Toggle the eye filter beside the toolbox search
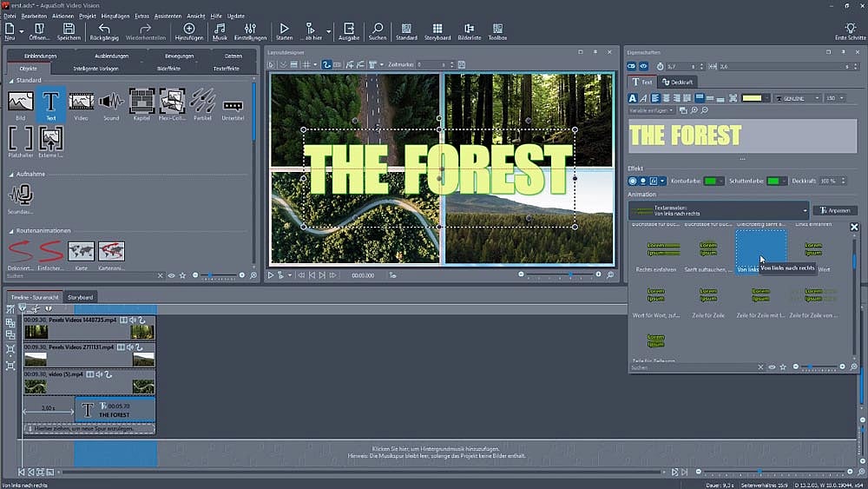Viewport: 868px width, 489px height. point(172,275)
